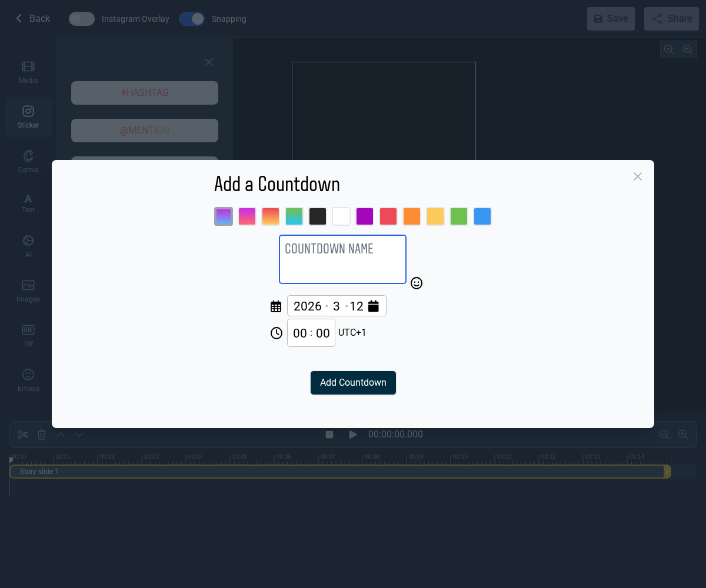The height and width of the screenshot is (588, 706).
Task: Enable the Instagram Overlay toggle
Action: pos(81,19)
